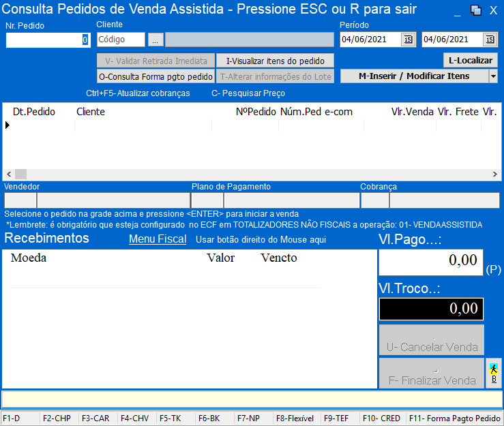Select the F9-TEF payment option
This screenshot has width=504, height=426.
tap(337, 418)
